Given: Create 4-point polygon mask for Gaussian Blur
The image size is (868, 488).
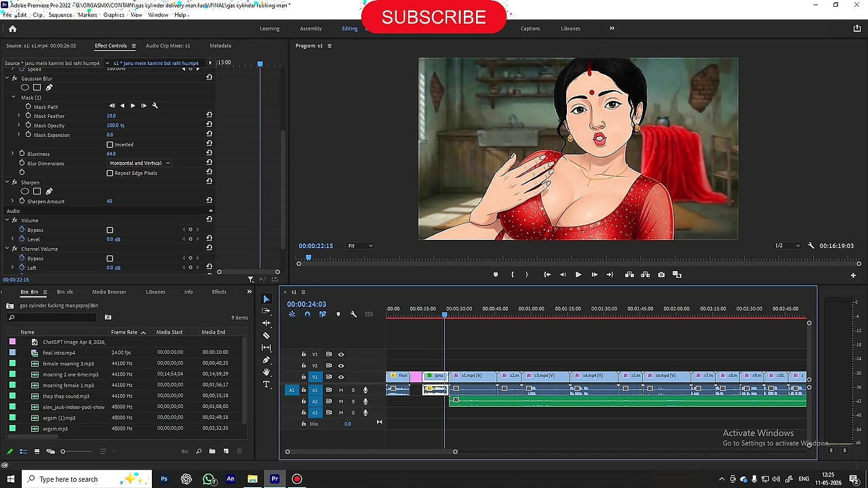Looking at the screenshot, I should coord(37,87).
